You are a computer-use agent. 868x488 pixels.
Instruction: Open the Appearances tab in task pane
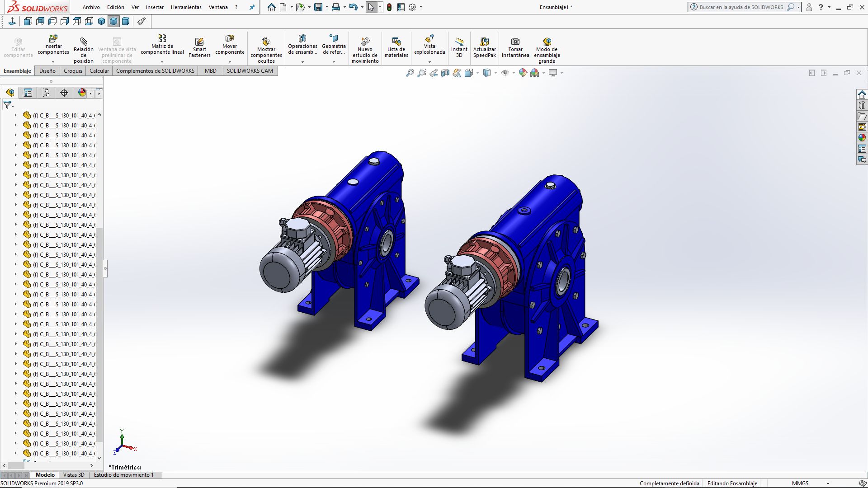pos(862,138)
